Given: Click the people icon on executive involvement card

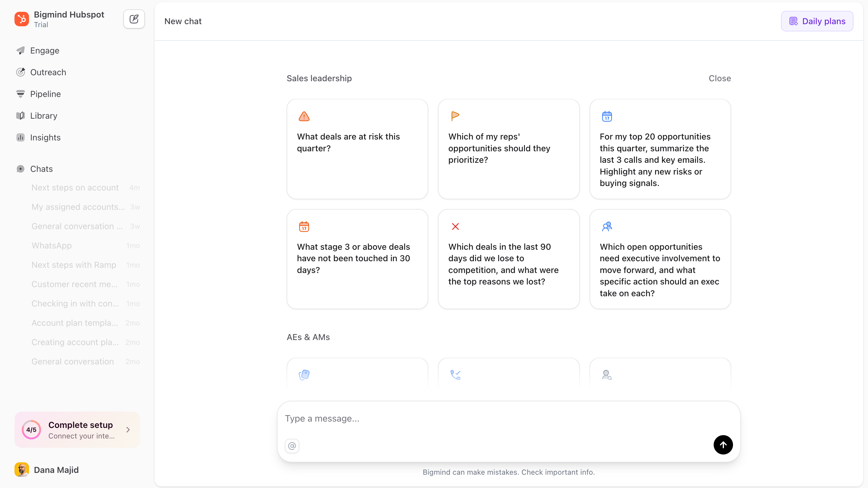Looking at the screenshot, I should [x=607, y=226].
